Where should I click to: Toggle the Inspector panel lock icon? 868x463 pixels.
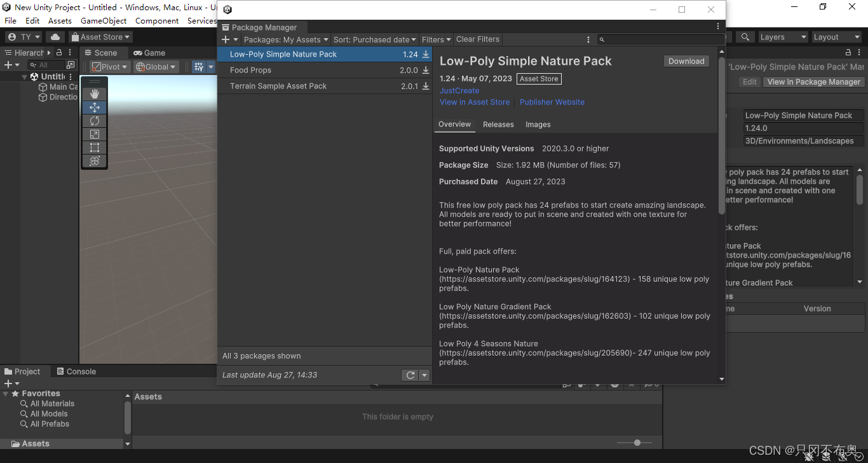pos(848,52)
